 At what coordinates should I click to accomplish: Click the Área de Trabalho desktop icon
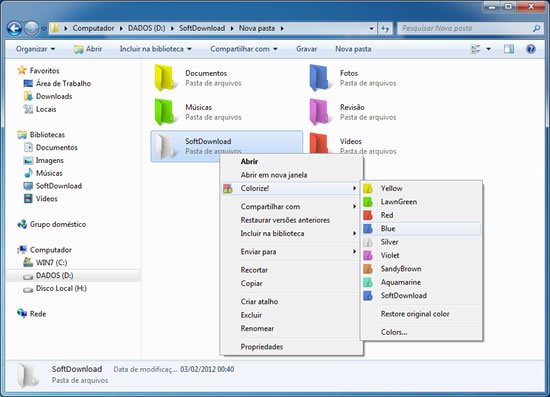pos(28,83)
